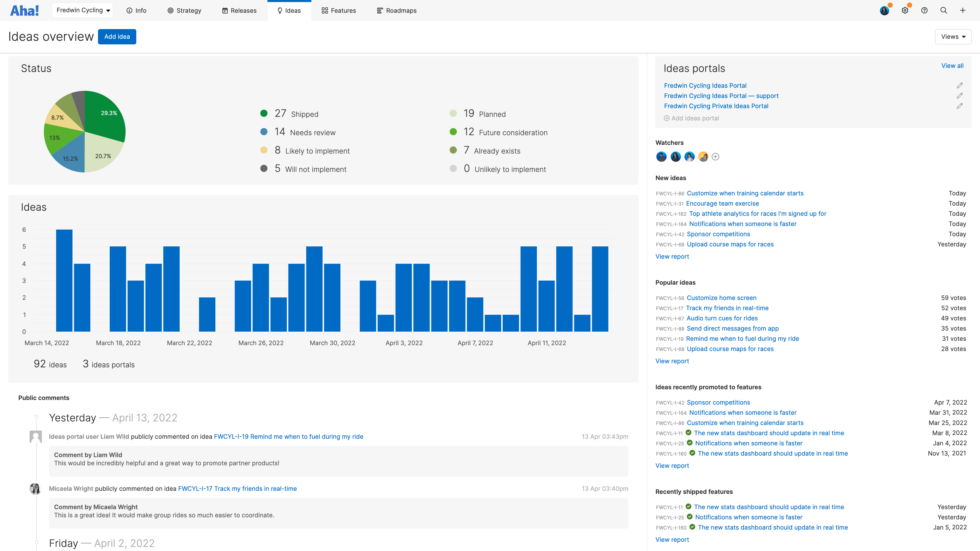Edit the Fredwin Cycling Ideas Portal pencil icon
This screenshot has width=980, height=551.
pyautogui.click(x=960, y=85)
